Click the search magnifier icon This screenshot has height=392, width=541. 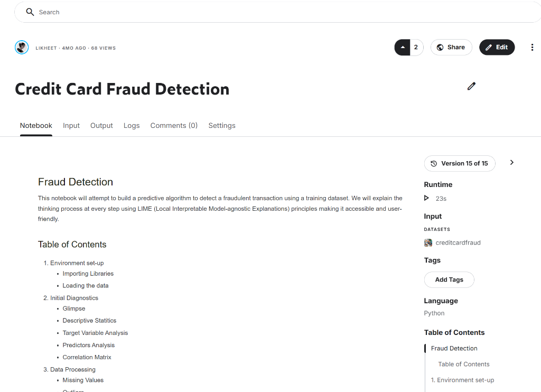(x=30, y=12)
